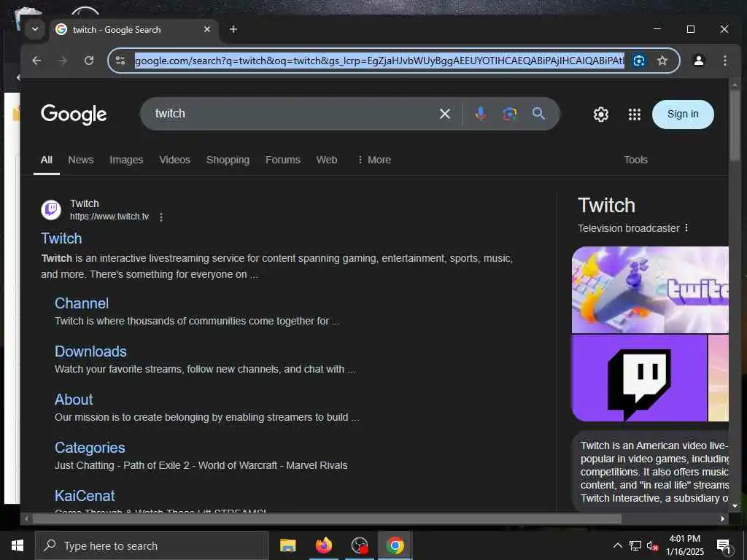The height and width of the screenshot is (560, 747).
Task: Submit search with magnifier icon
Action: [x=538, y=113]
